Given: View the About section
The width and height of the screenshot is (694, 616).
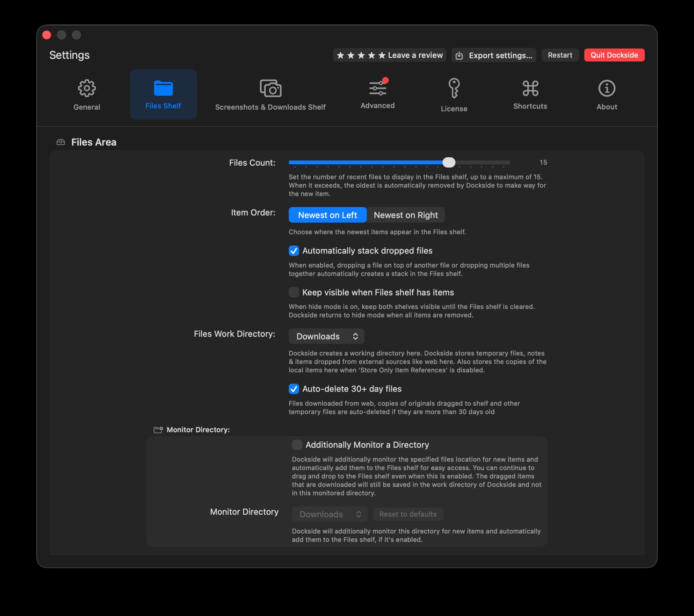Looking at the screenshot, I should 606,95.
